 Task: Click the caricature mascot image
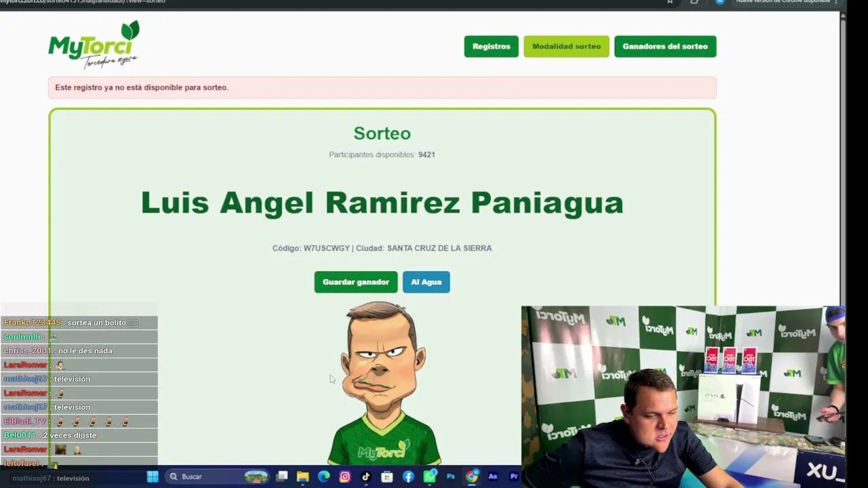(384, 383)
